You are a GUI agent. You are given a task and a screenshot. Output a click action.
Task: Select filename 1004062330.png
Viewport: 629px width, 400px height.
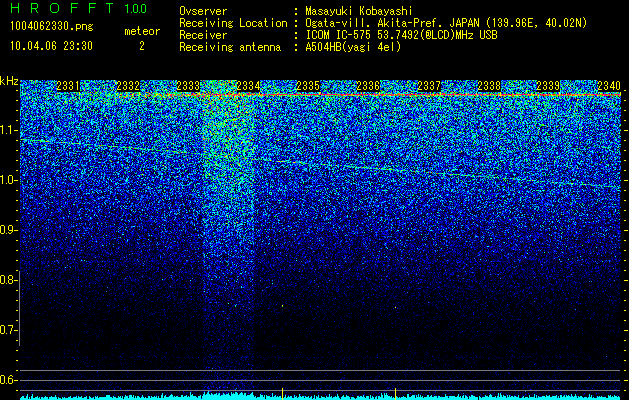52,26
